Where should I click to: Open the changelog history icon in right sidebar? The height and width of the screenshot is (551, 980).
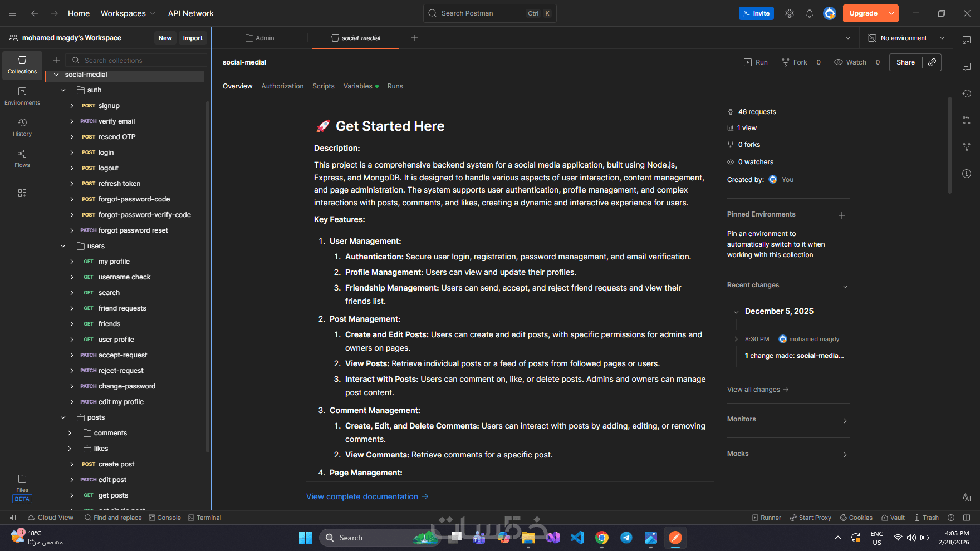[x=967, y=94]
